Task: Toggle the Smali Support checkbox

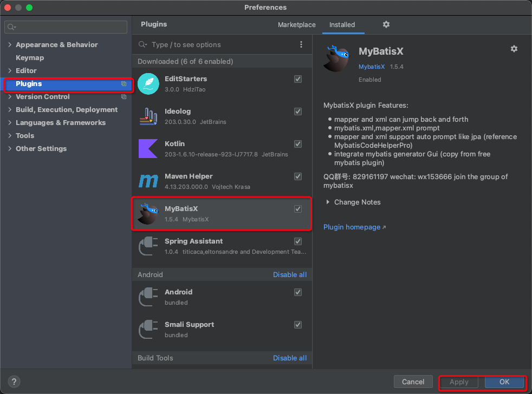Action: (x=298, y=325)
